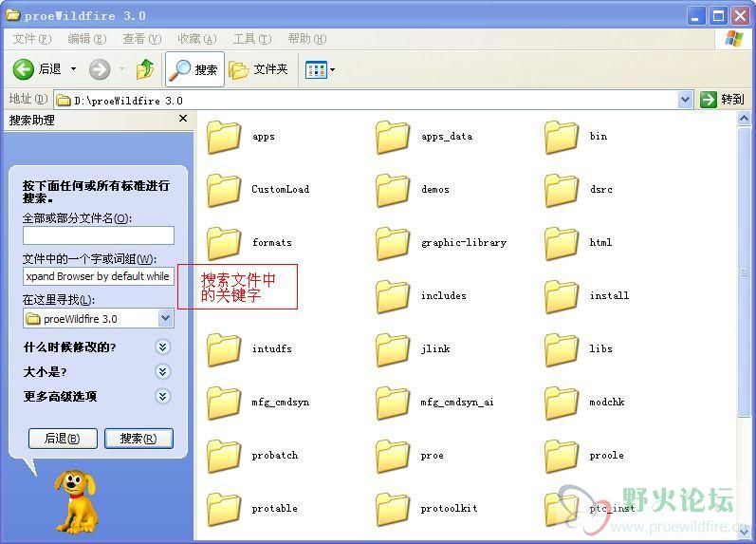
Task: Expand the 'What size is it' section
Action: [162, 371]
